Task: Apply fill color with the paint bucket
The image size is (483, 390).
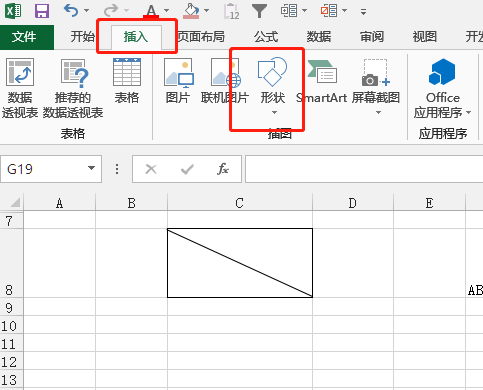Action: 191,11
